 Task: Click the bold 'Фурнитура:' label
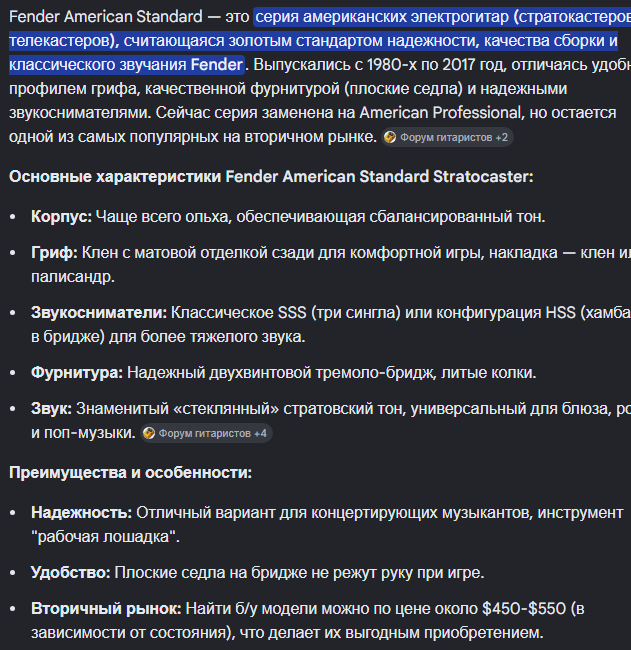pos(77,373)
